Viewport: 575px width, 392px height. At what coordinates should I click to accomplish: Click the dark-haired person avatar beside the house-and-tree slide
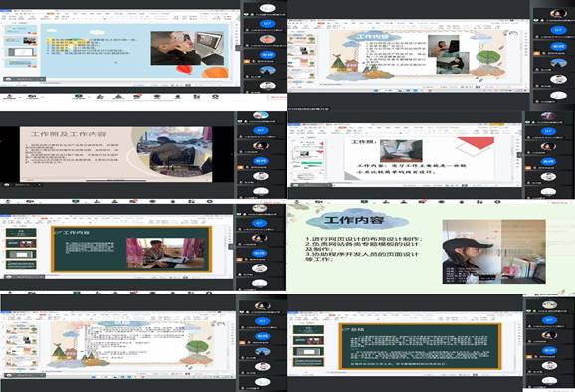(558, 14)
